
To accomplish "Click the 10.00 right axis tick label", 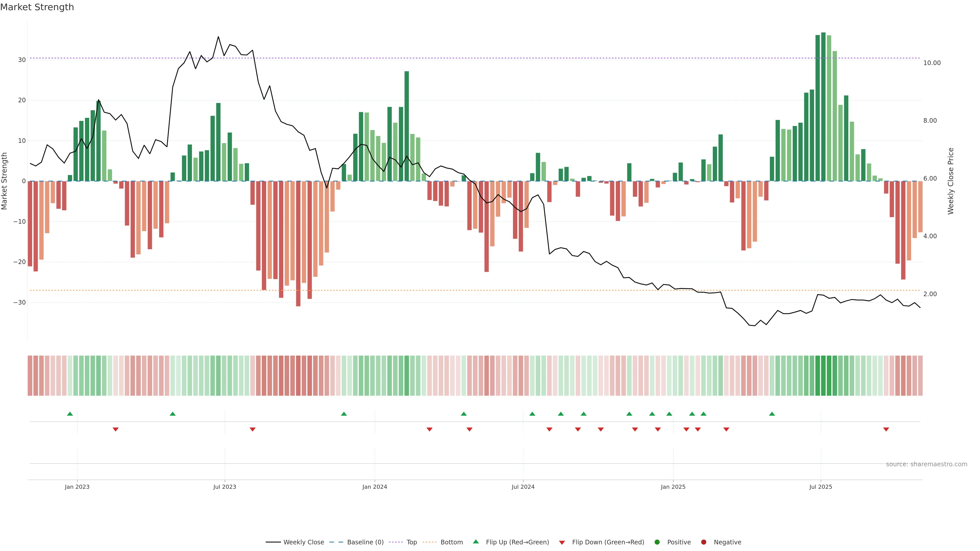I will (x=932, y=63).
